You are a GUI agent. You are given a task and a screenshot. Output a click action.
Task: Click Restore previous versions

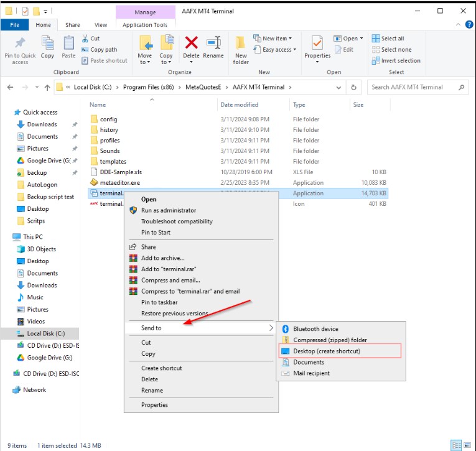tap(175, 313)
